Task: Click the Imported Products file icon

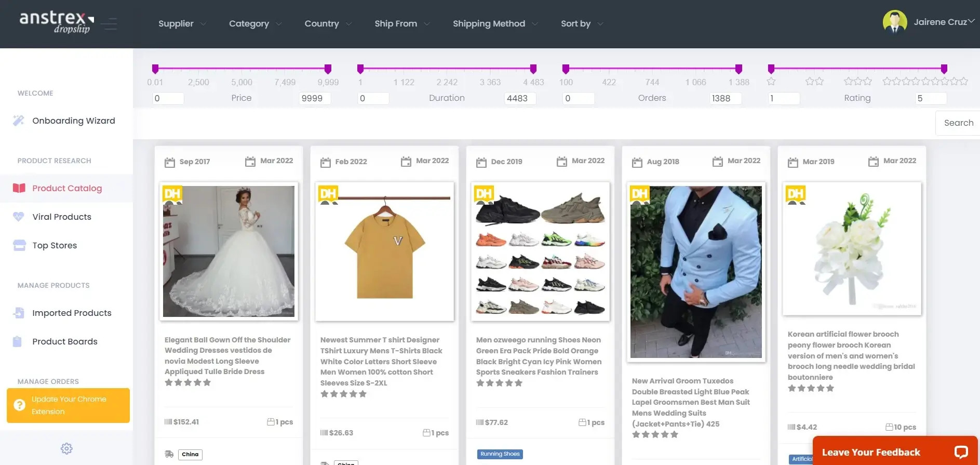Action: (19, 313)
